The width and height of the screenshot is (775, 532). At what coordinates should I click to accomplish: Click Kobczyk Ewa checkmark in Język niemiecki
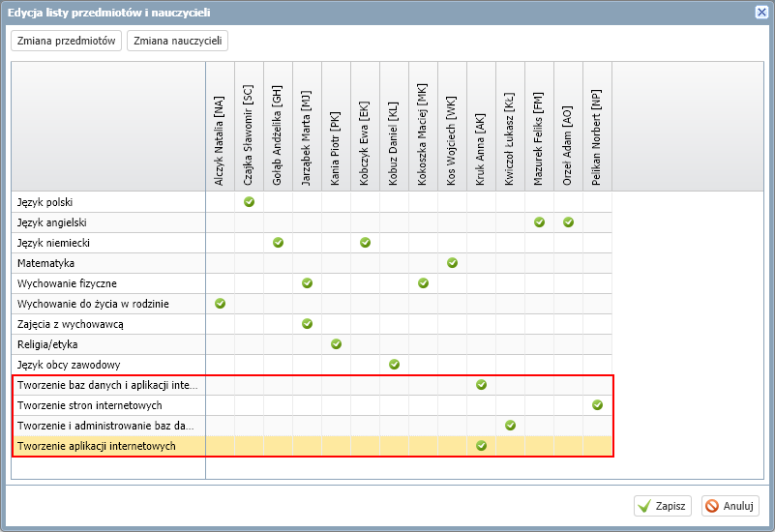coord(366,243)
